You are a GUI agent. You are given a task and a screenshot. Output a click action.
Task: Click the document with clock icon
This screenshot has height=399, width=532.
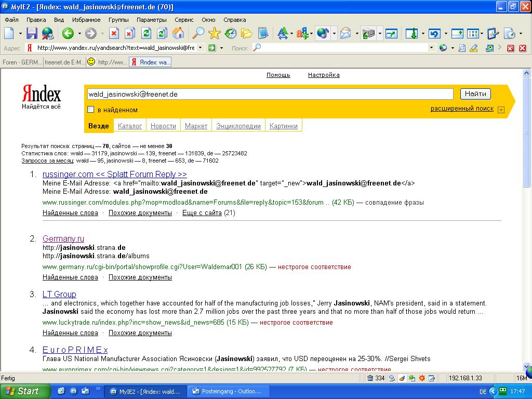pyautogui.click(x=510, y=33)
